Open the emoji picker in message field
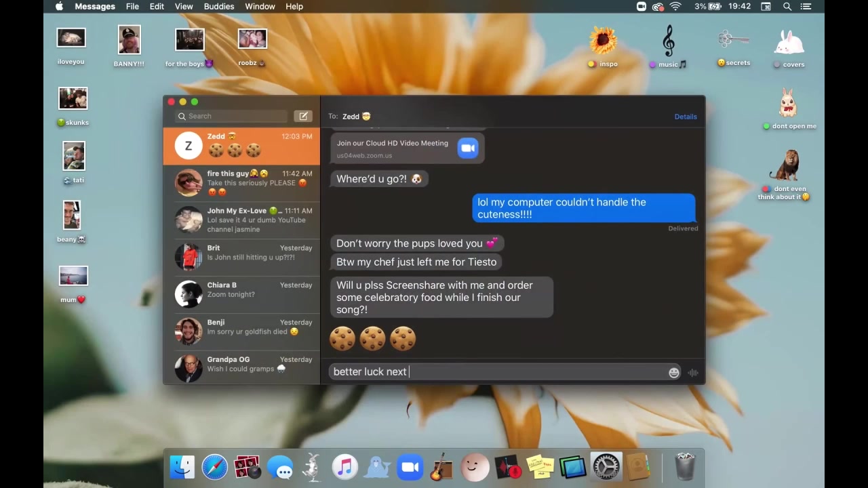The image size is (868, 488). (x=673, y=372)
